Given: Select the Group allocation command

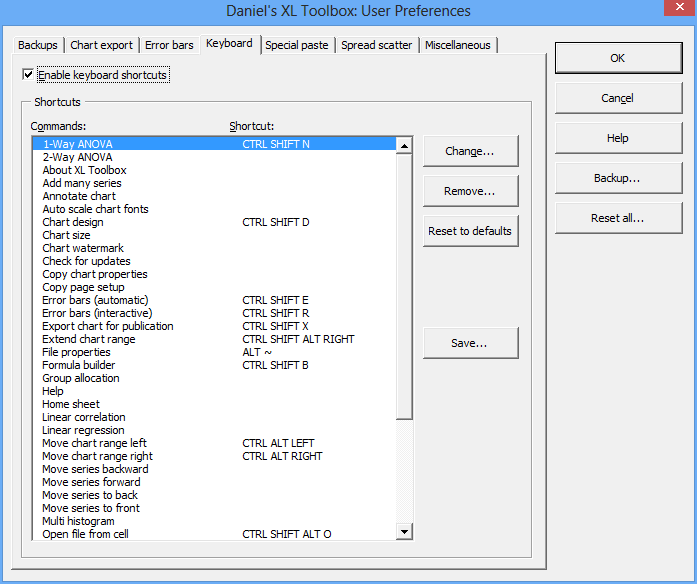Looking at the screenshot, I should (x=214, y=378).
